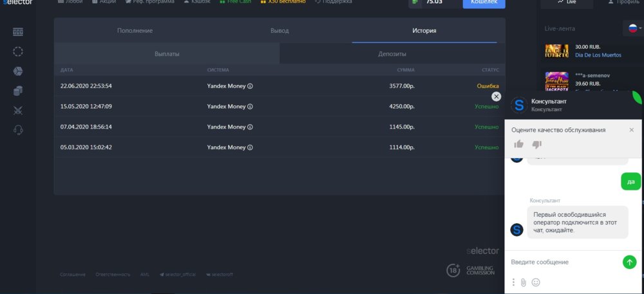Screen dimensions: 644x294
Task: Rate the chat service with thumbs down
Action: (537, 144)
